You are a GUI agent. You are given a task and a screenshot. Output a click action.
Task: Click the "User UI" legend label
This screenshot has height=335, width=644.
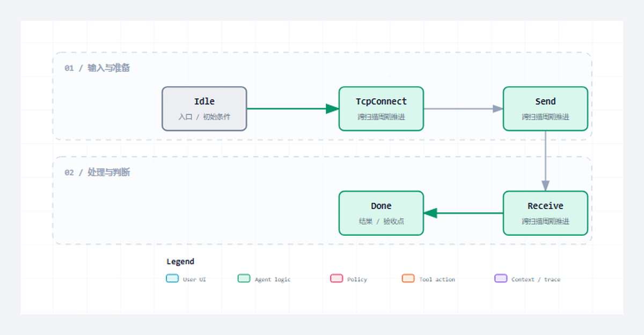pos(194,279)
